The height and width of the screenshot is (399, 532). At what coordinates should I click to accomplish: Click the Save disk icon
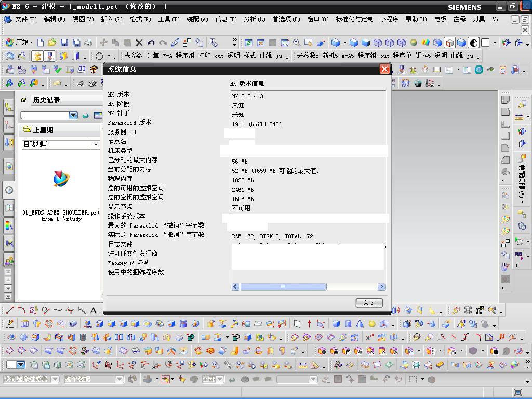tap(64, 43)
